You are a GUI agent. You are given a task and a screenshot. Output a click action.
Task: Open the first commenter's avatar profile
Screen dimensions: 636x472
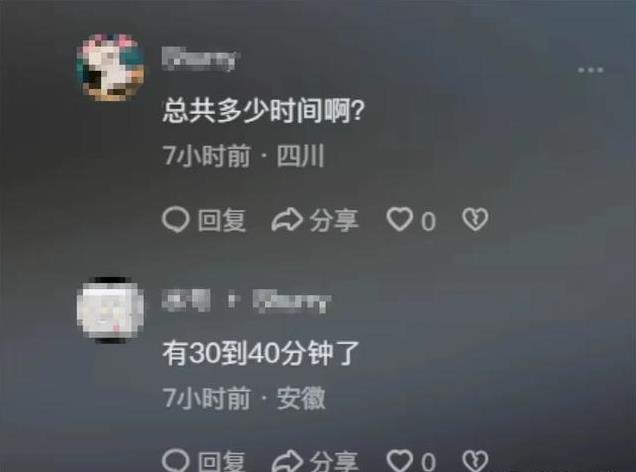point(110,67)
